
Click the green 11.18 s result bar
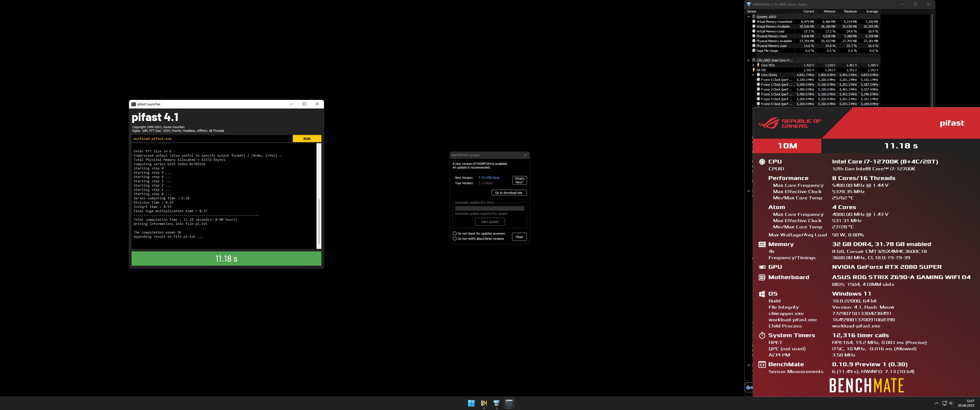click(226, 259)
